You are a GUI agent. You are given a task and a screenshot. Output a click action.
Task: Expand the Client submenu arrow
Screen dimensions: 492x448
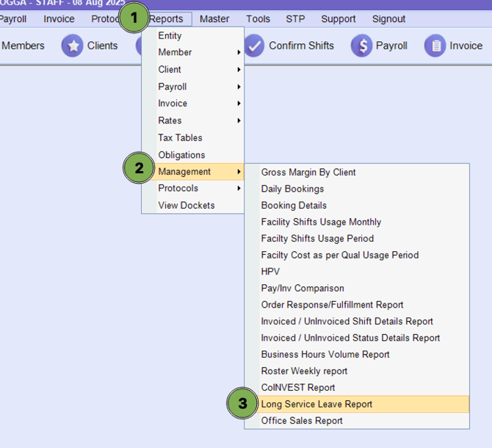click(x=239, y=69)
